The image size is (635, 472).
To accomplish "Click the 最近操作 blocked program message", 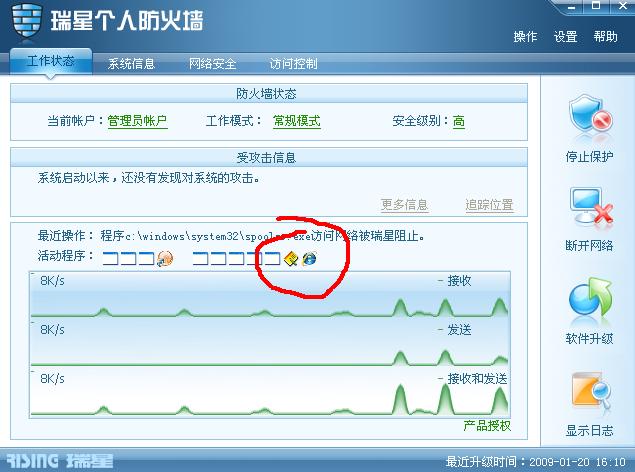I will [x=231, y=236].
